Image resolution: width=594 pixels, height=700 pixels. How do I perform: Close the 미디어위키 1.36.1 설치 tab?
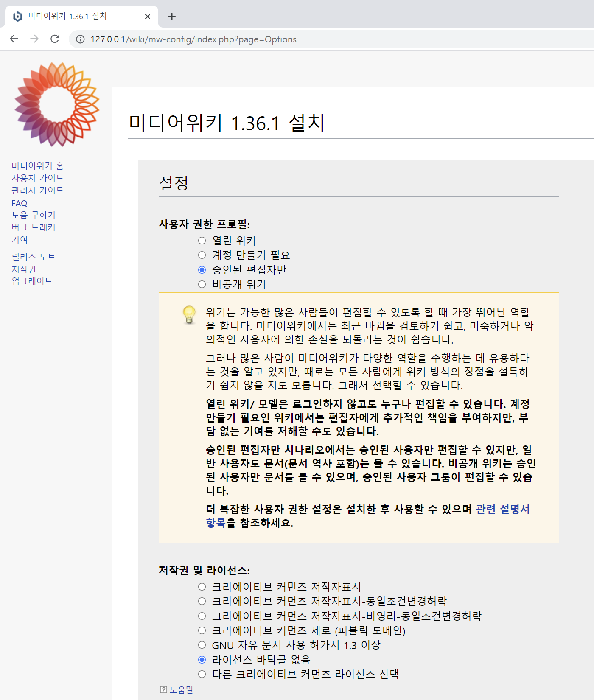click(148, 17)
